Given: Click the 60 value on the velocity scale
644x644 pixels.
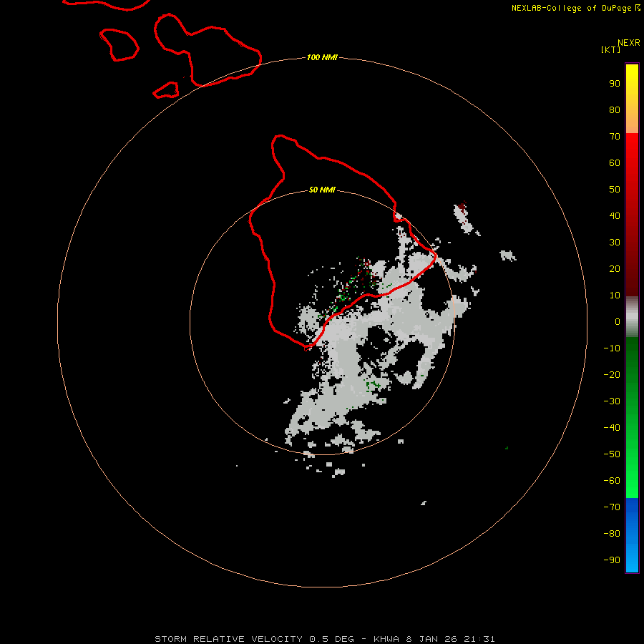Looking at the screenshot, I should [615, 163].
